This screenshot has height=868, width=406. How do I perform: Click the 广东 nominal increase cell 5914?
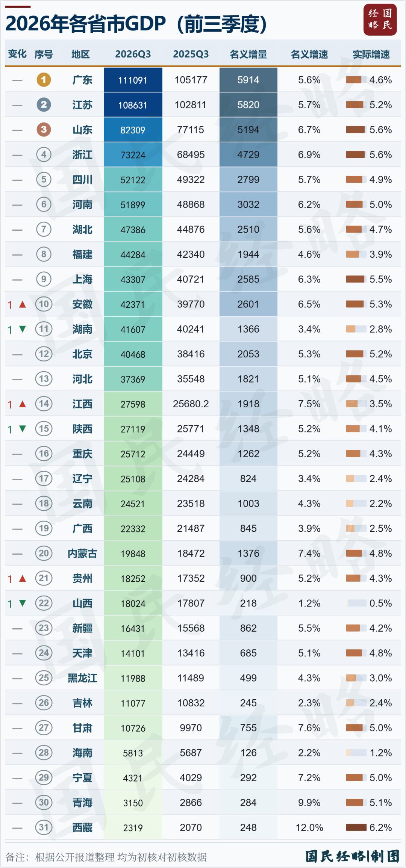click(248, 80)
